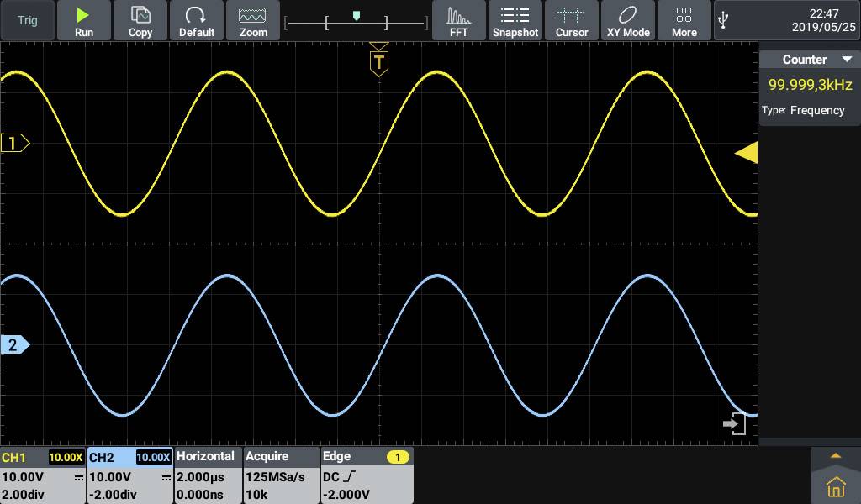Open the Snapshot list

tap(515, 21)
